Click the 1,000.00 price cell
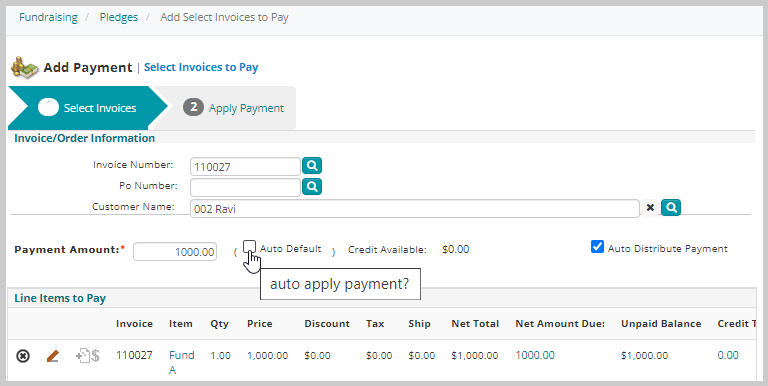 pyautogui.click(x=267, y=355)
